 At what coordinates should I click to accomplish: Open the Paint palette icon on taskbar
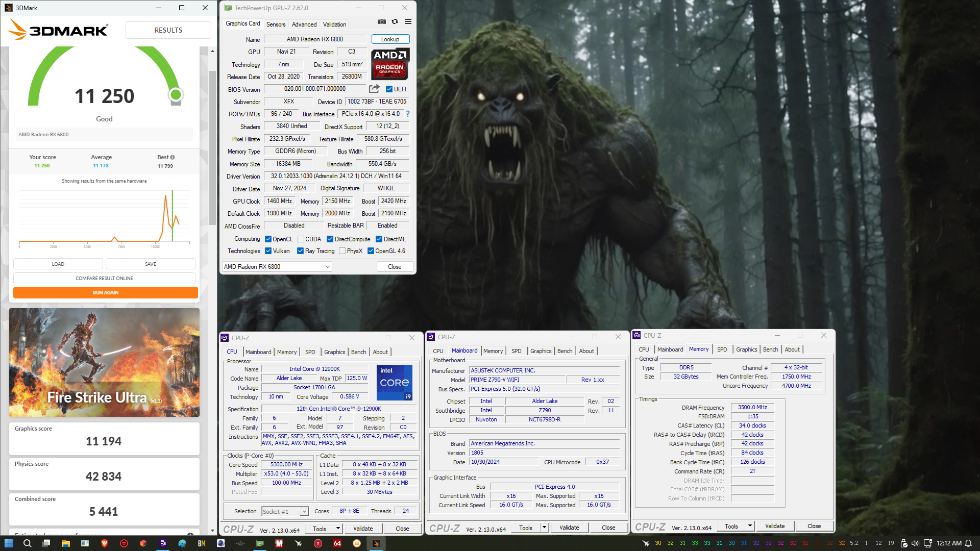coord(182,543)
